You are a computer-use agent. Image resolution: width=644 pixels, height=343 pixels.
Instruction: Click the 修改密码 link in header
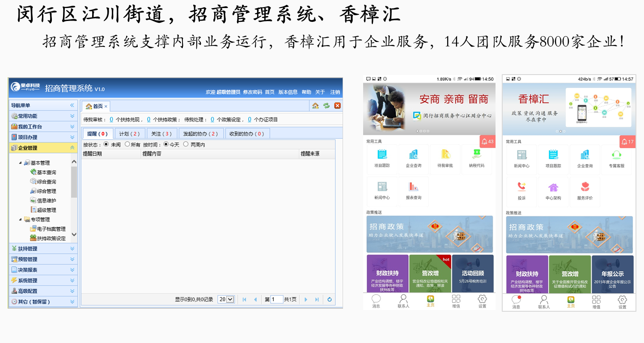(x=252, y=92)
